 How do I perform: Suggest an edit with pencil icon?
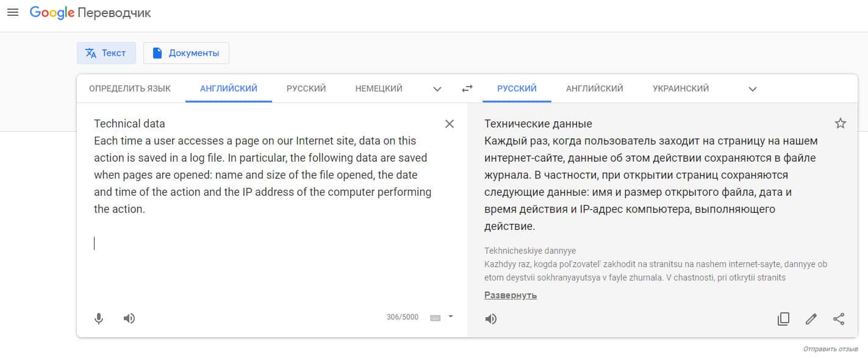[x=811, y=318]
